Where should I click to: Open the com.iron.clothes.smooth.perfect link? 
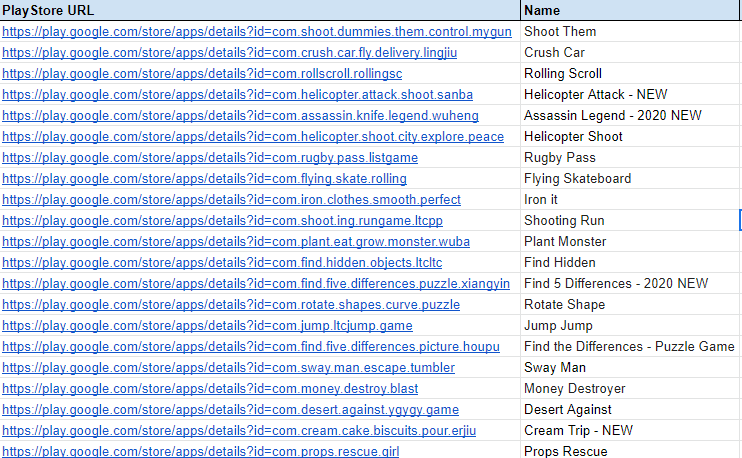[231, 200]
